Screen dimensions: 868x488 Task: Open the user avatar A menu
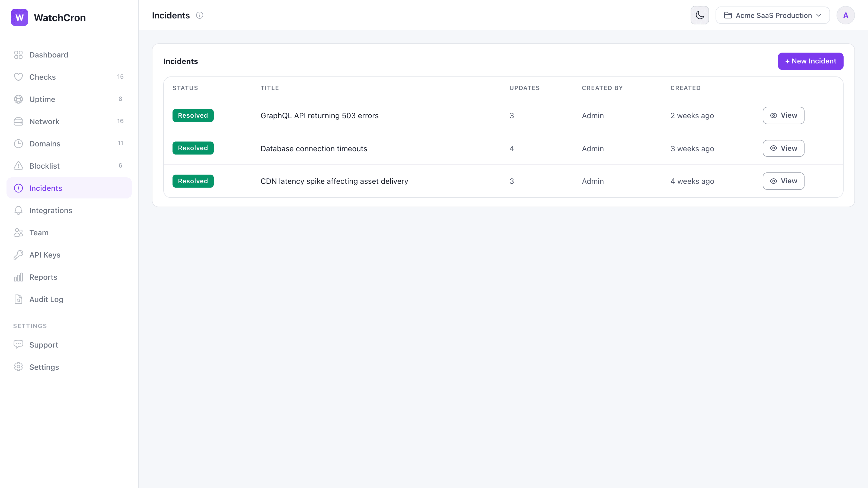pyautogui.click(x=845, y=15)
